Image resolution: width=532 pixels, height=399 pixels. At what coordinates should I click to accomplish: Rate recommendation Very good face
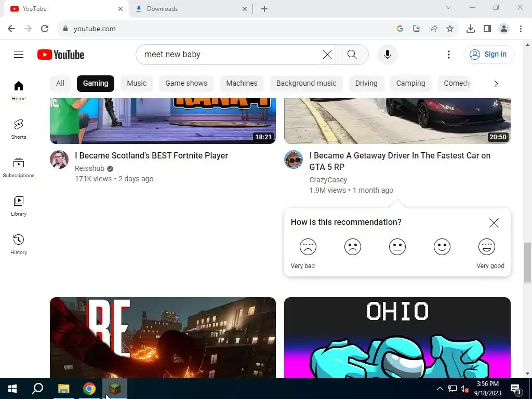coord(486,247)
